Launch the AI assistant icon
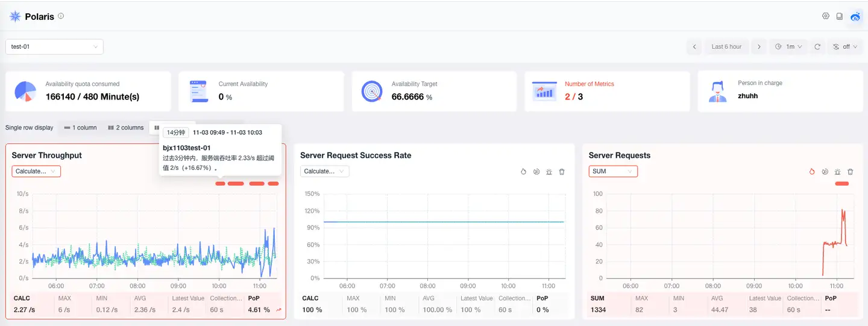The height and width of the screenshot is (326, 868). pos(855,17)
